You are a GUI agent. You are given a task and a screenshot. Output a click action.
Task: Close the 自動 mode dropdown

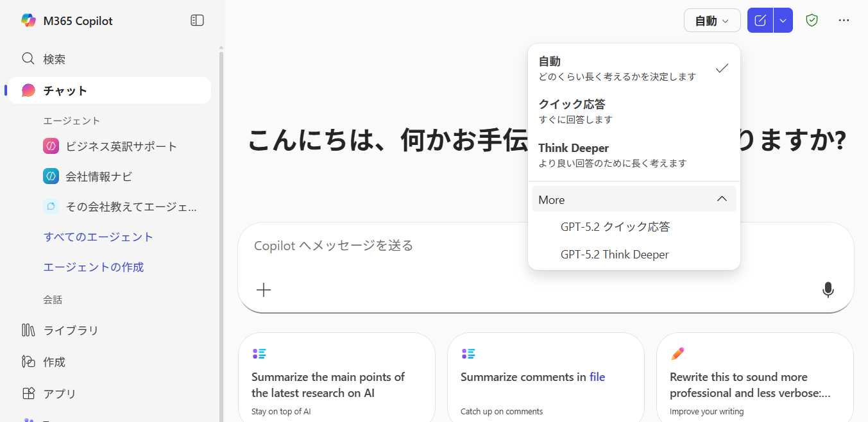pos(712,21)
